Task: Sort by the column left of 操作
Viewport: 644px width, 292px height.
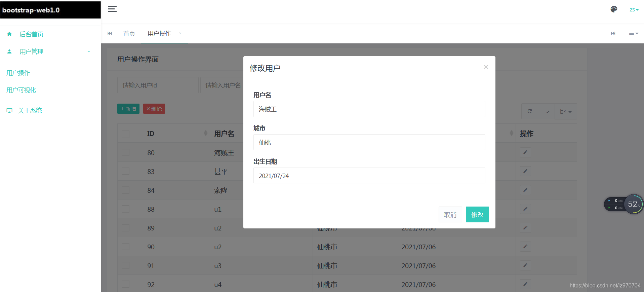Action: pyautogui.click(x=511, y=133)
